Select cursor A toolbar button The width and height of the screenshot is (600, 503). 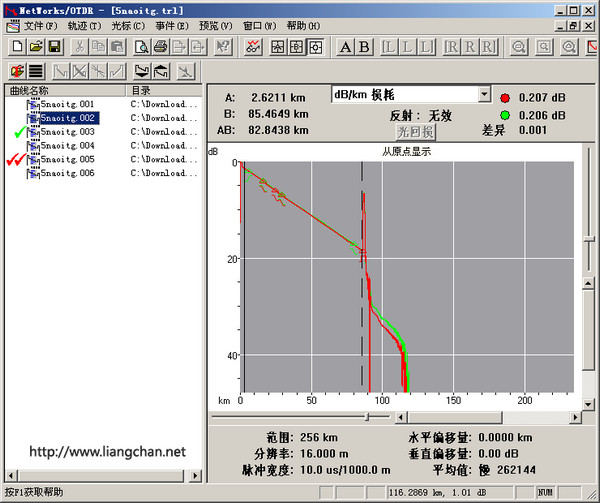(346, 46)
